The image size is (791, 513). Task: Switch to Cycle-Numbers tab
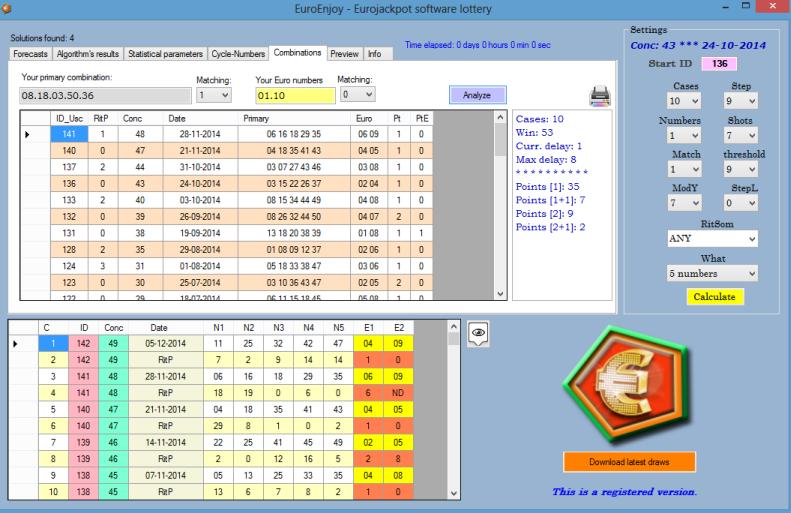tap(238, 54)
